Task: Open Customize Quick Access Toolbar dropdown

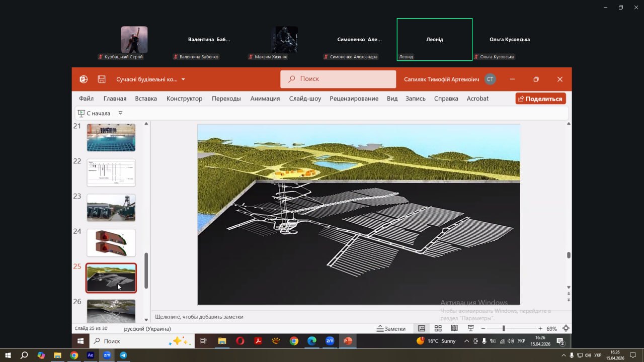Action: (120, 113)
